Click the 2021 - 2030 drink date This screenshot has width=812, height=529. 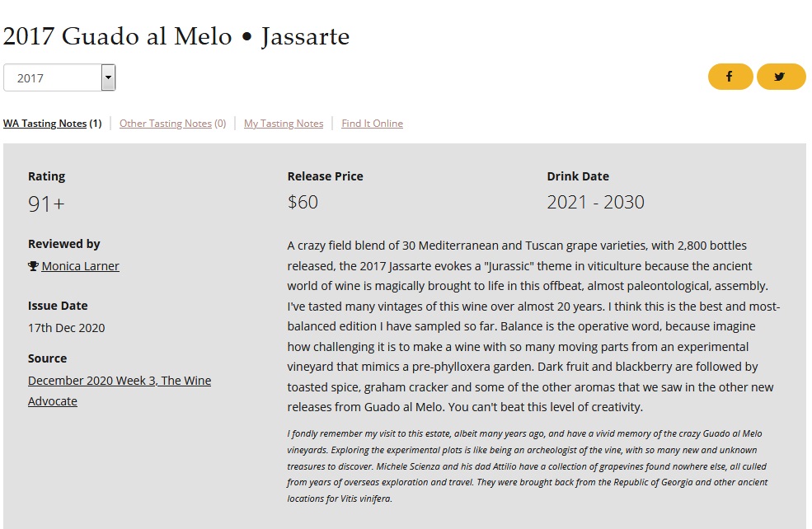595,202
